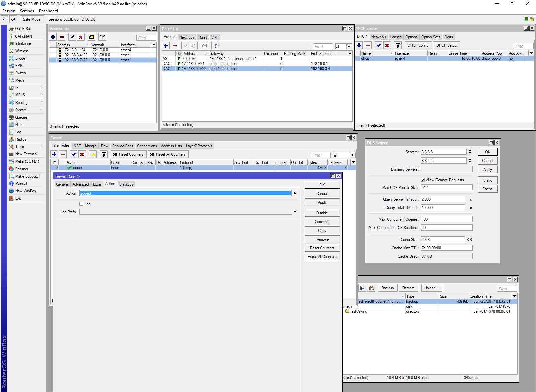Click the Redo arrow in the top toolbar

coord(13,19)
